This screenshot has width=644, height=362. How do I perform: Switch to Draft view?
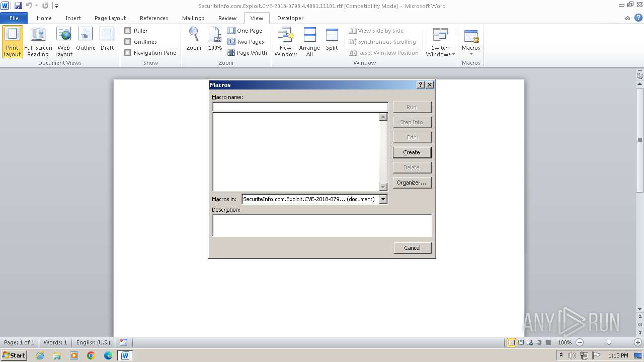[x=107, y=39]
